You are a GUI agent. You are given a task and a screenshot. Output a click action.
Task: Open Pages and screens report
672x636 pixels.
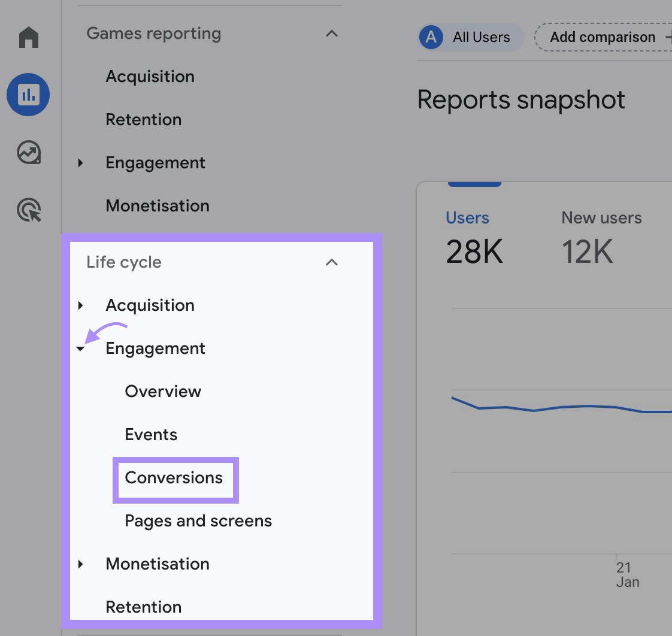[198, 521]
